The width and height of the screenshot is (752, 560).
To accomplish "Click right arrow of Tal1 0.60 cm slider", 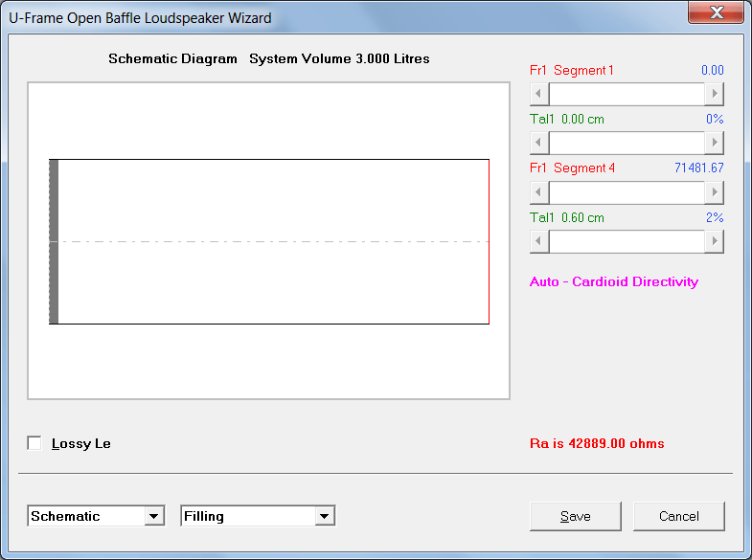I will click(x=714, y=241).
